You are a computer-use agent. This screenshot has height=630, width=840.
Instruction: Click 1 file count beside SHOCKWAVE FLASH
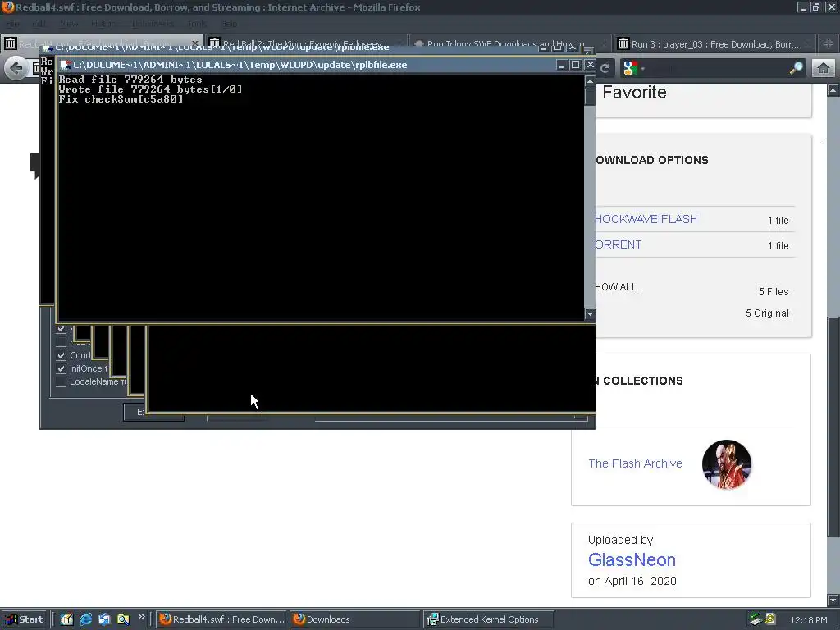click(778, 220)
